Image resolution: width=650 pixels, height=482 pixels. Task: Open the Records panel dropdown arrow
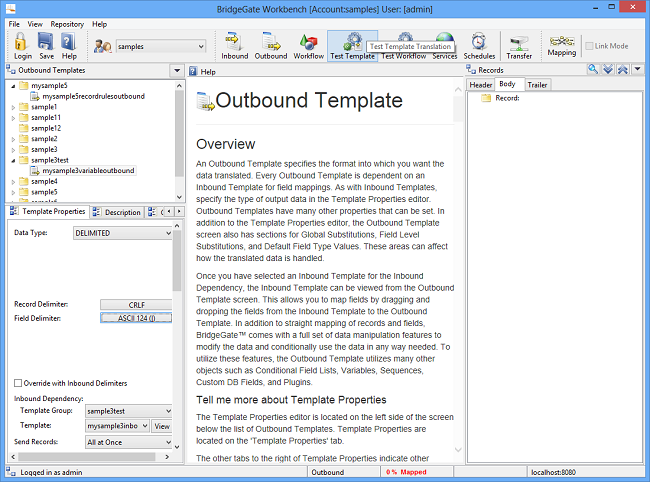(637, 69)
